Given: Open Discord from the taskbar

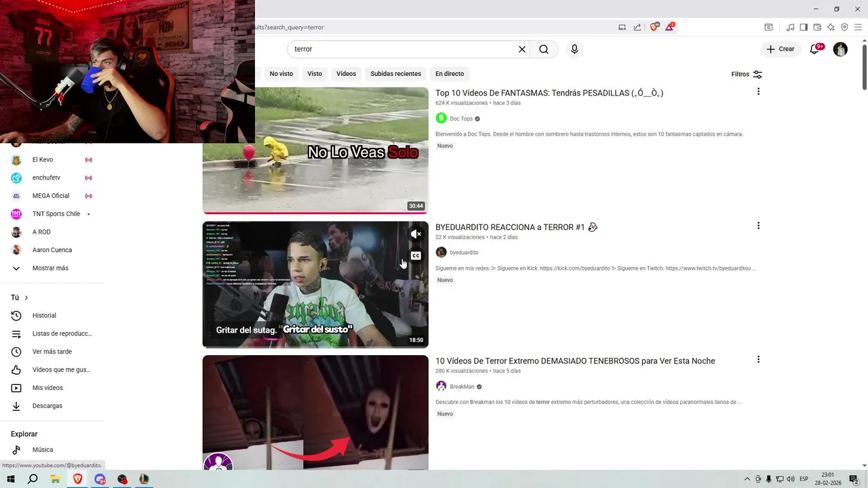Looking at the screenshot, I should click(100, 479).
